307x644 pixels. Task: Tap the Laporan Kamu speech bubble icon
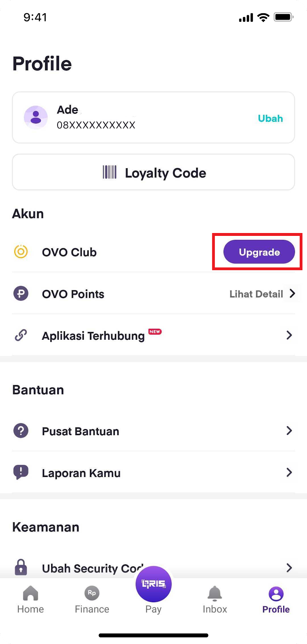tap(21, 473)
